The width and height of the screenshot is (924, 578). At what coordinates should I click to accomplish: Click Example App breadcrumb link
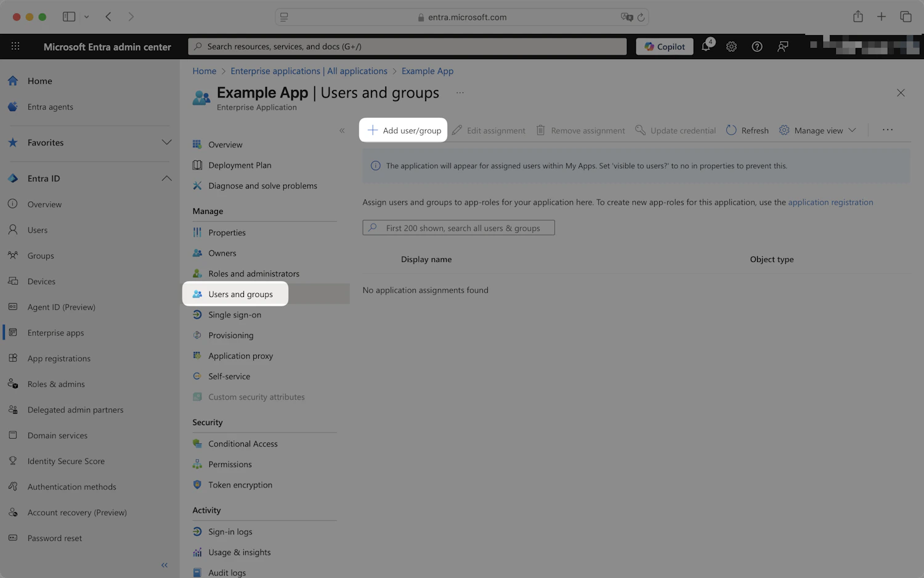click(x=428, y=71)
